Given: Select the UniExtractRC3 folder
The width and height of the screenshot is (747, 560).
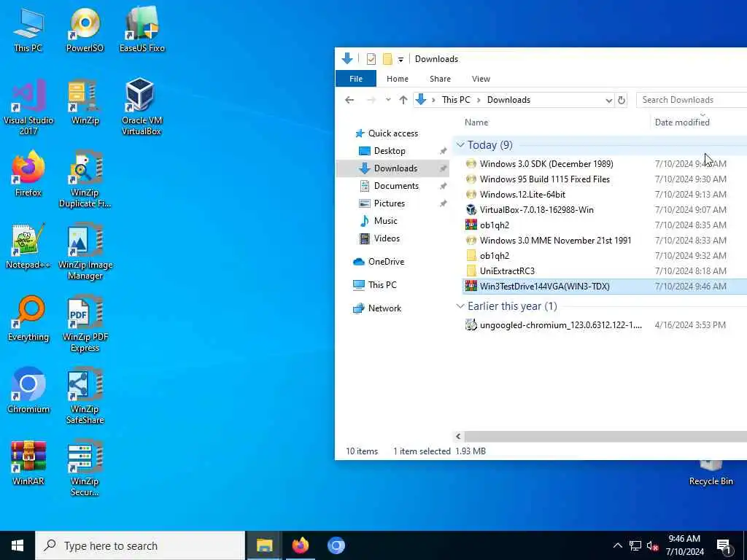Looking at the screenshot, I should (507, 271).
